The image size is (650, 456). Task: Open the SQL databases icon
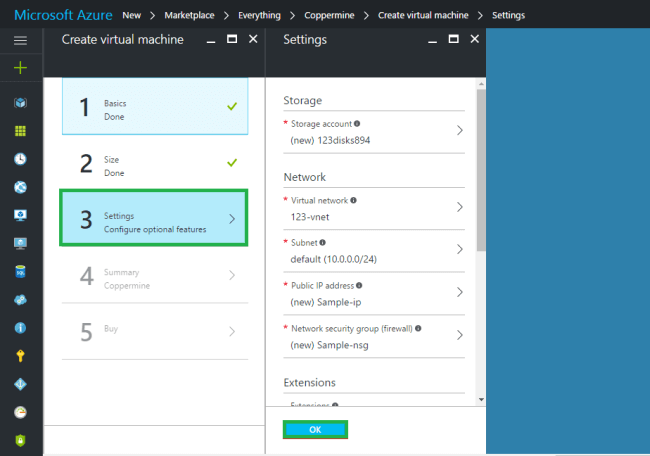pyautogui.click(x=20, y=272)
